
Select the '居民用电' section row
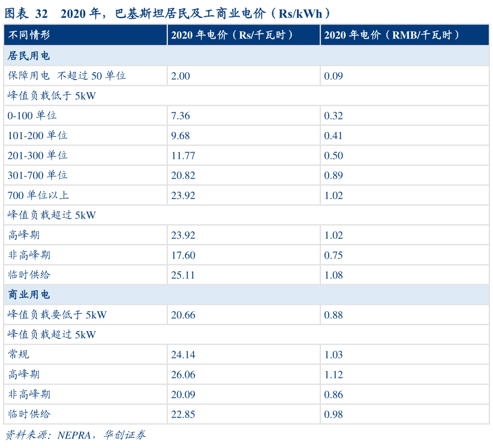[29, 56]
